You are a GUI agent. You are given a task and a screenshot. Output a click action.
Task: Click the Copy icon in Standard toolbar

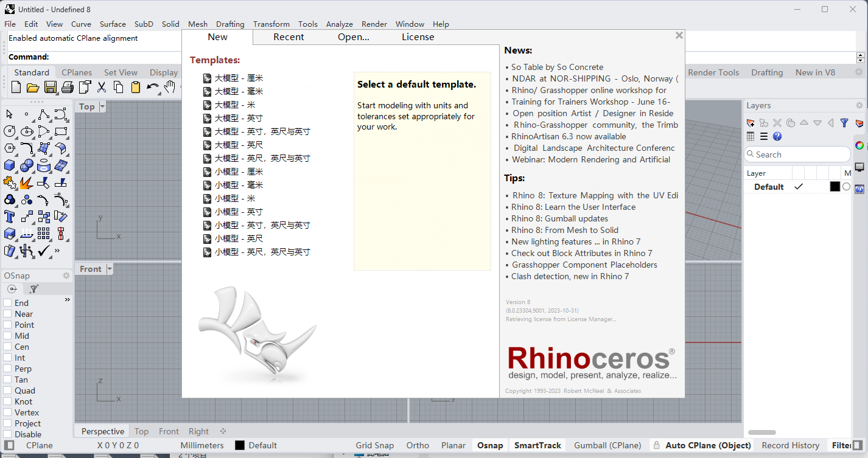[x=119, y=88]
